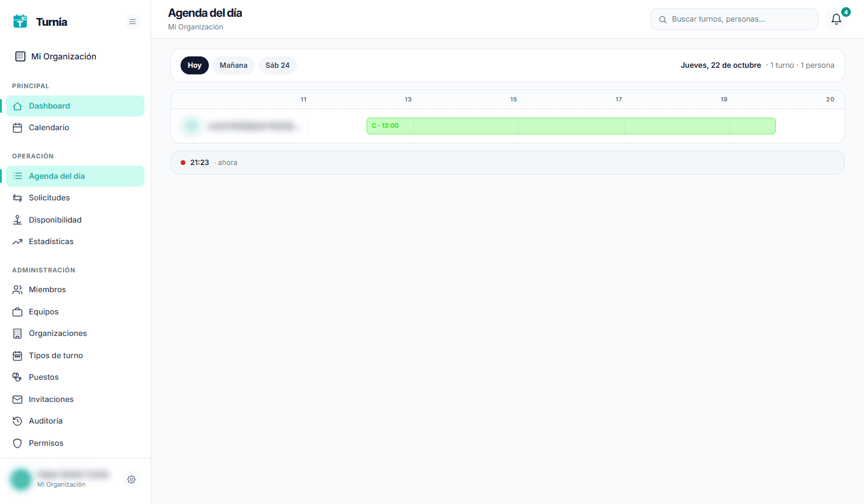Click the date text Jueves, 22 de octubre
Image resolution: width=864 pixels, height=504 pixels.
pos(721,65)
